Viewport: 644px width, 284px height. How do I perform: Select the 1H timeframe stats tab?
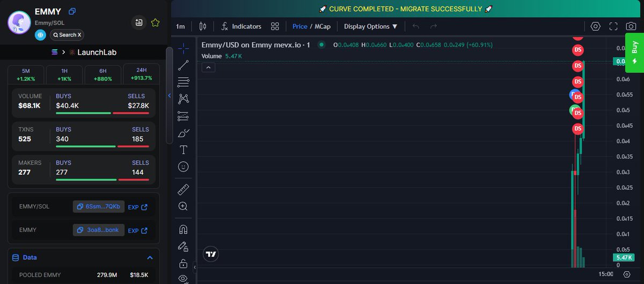pos(64,74)
